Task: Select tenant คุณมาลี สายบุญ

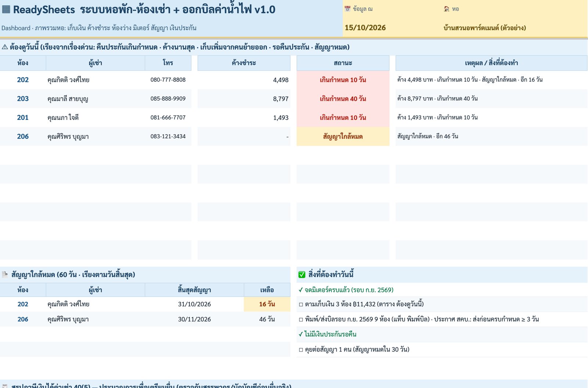Action: tap(68, 99)
